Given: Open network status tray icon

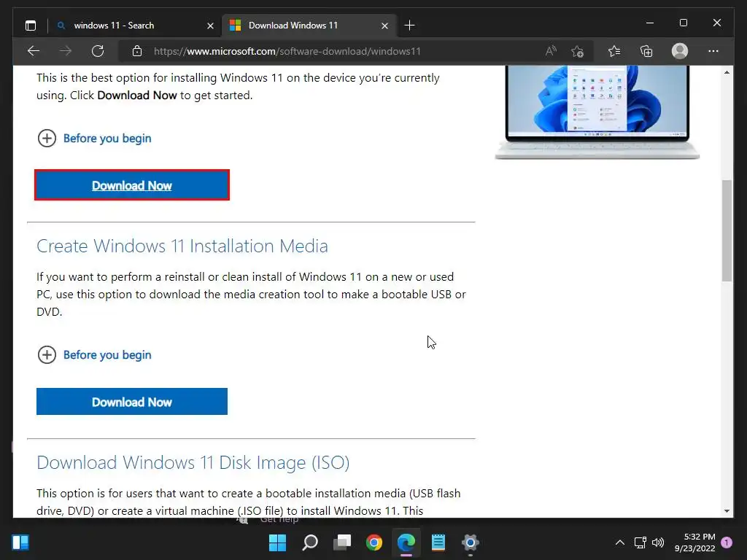Looking at the screenshot, I should coord(640,542).
